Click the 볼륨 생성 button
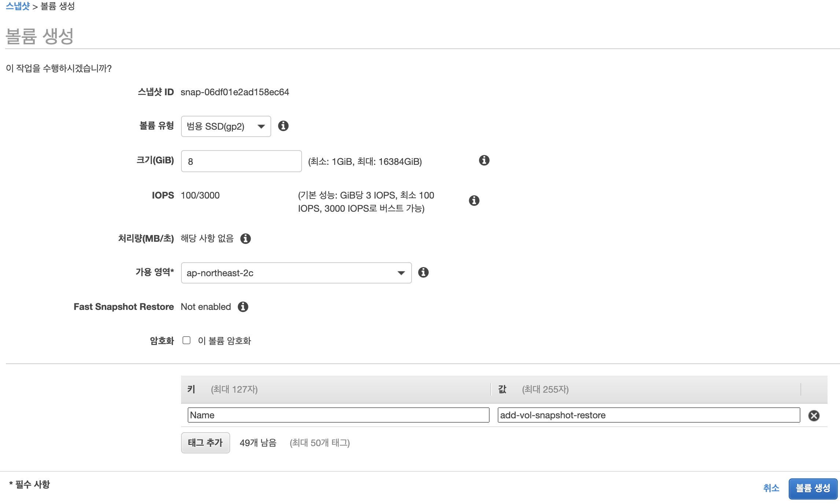840x504 pixels. 813,488
